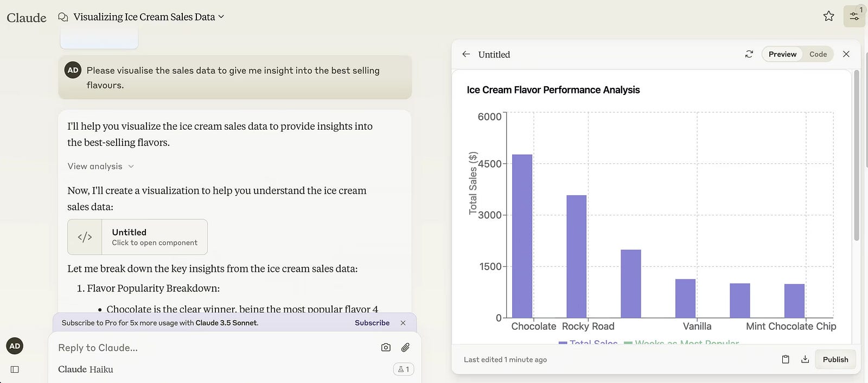
Task: Click the Claude logo
Action: click(x=27, y=17)
